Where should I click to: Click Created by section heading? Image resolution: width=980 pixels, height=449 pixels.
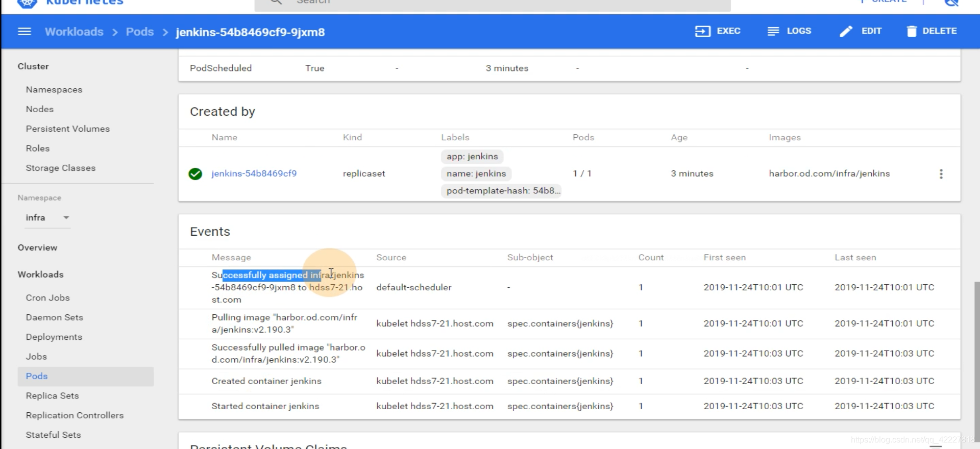coord(223,112)
